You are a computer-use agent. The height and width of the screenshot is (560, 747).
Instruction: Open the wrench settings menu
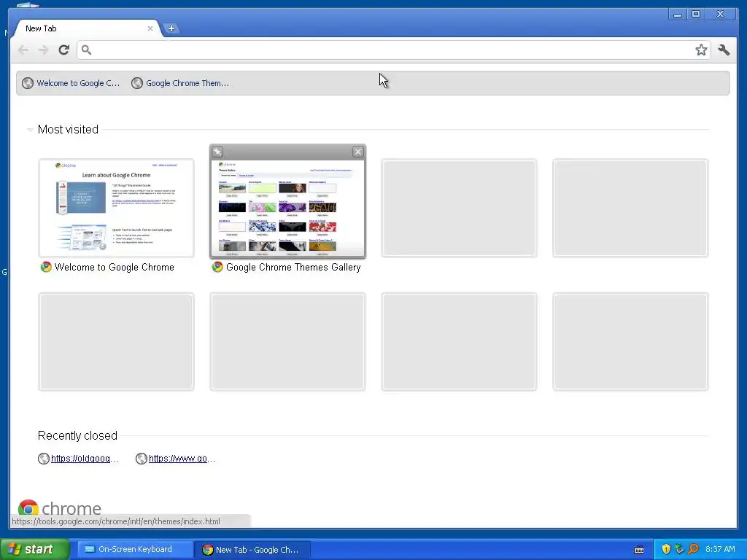[724, 50]
